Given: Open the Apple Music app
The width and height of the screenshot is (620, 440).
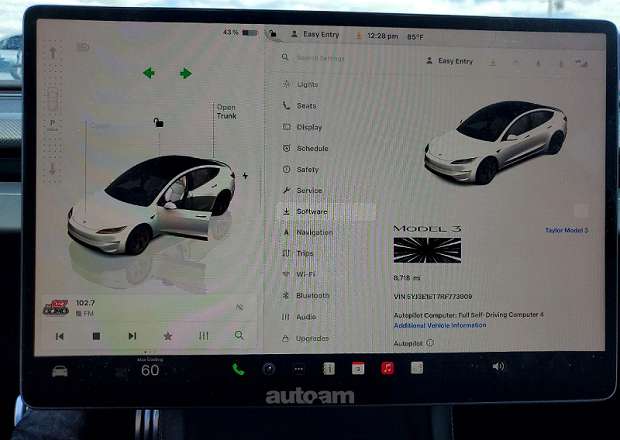Looking at the screenshot, I should coord(388,368).
